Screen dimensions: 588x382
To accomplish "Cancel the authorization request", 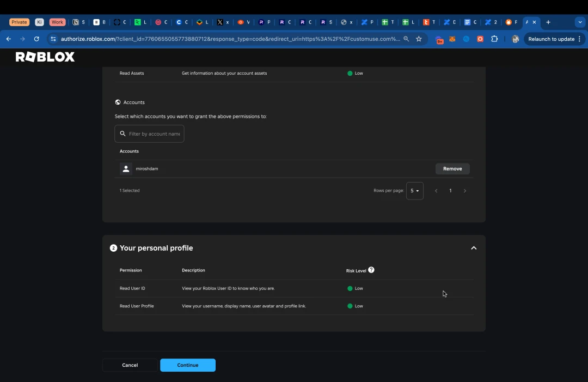I will click(x=130, y=365).
